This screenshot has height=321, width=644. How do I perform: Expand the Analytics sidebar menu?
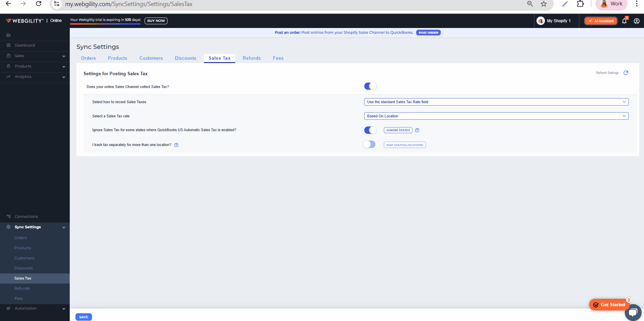[x=35, y=77]
